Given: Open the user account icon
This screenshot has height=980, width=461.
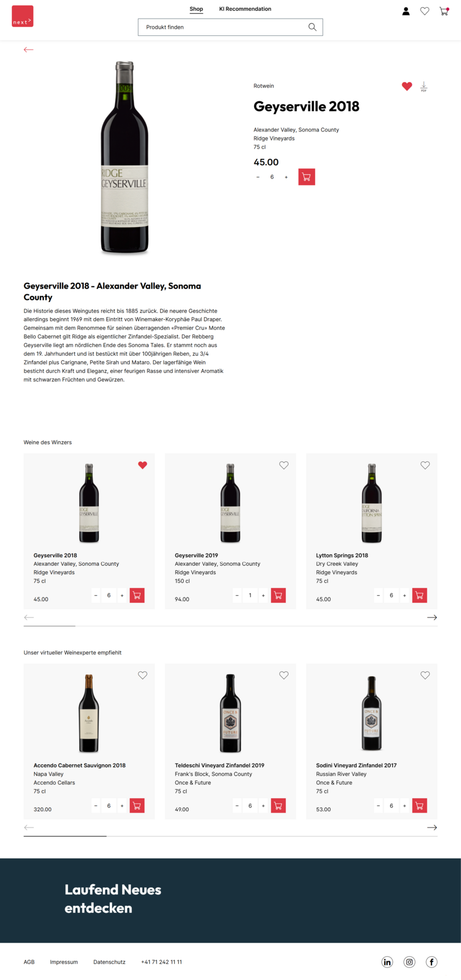Looking at the screenshot, I should tap(406, 11).
